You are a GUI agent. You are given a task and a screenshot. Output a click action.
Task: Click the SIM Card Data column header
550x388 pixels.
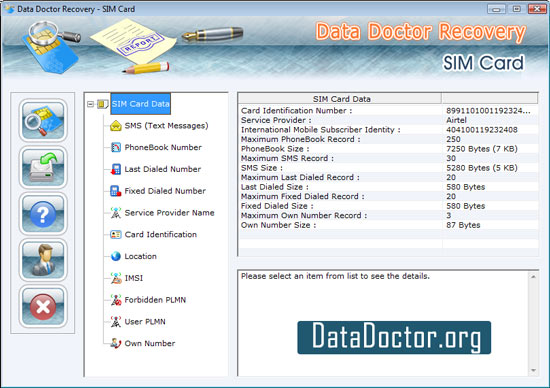click(340, 99)
